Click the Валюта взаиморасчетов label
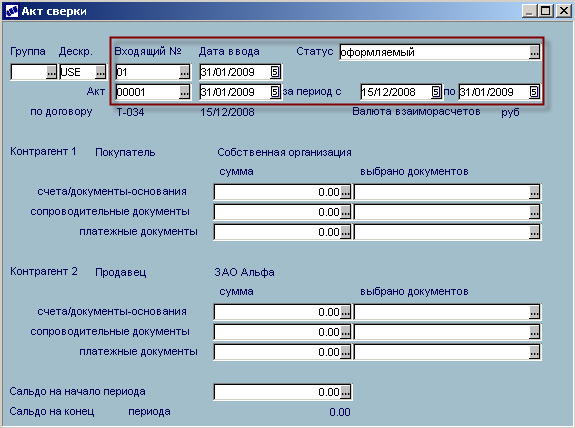Viewport: 575px width, 428px height. point(416,111)
